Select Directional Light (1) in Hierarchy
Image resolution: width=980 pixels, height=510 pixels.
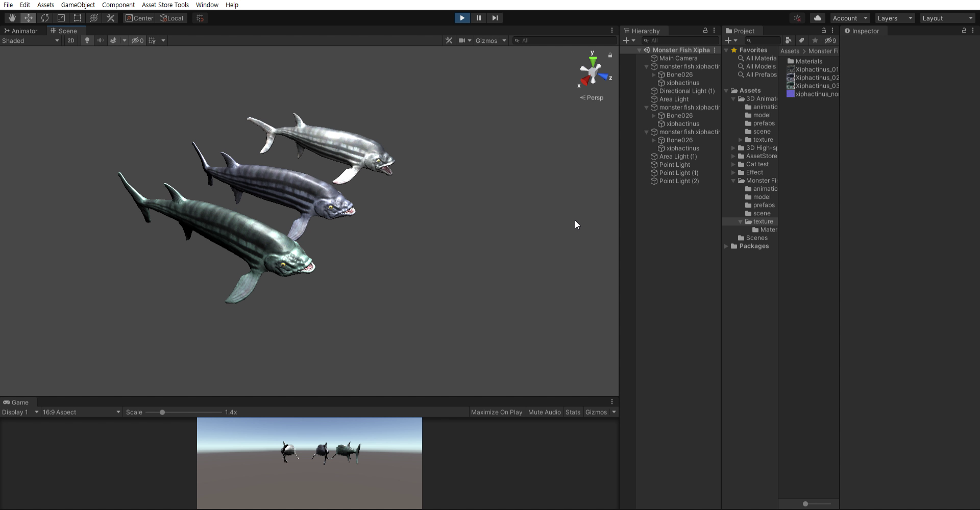[x=687, y=91]
